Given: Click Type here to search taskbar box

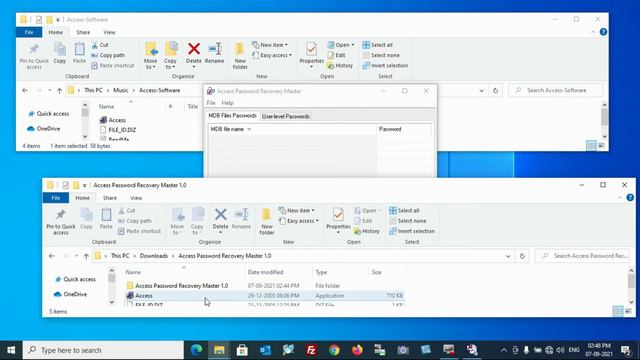Looking at the screenshot, I should (x=103, y=350).
